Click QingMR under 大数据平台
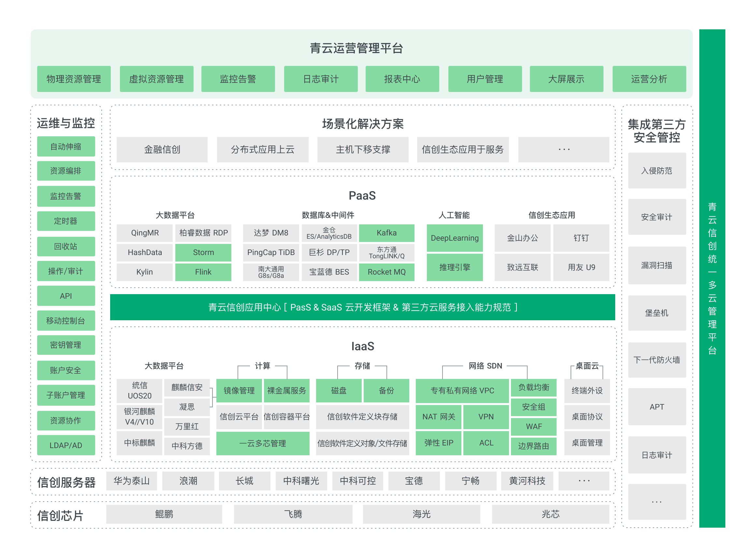Screen dimensions: 756x557 coord(145,233)
